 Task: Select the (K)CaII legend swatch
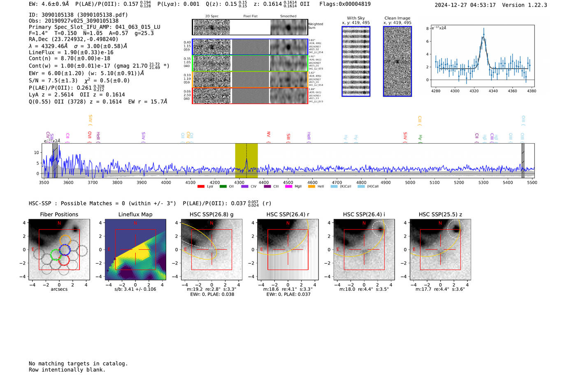pos(334,187)
